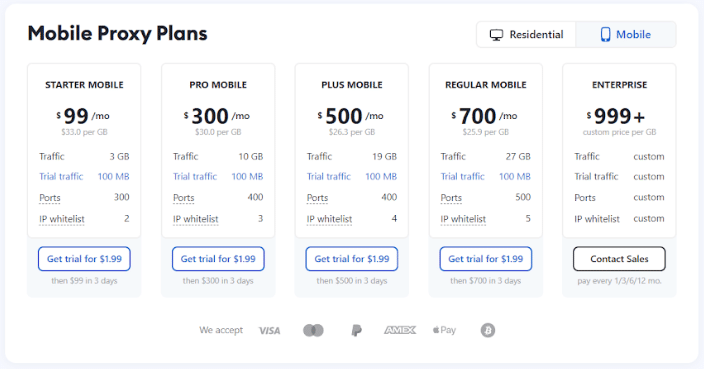Switch to the Residential plans tab
The width and height of the screenshot is (704, 369).
click(x=526, y=35)
